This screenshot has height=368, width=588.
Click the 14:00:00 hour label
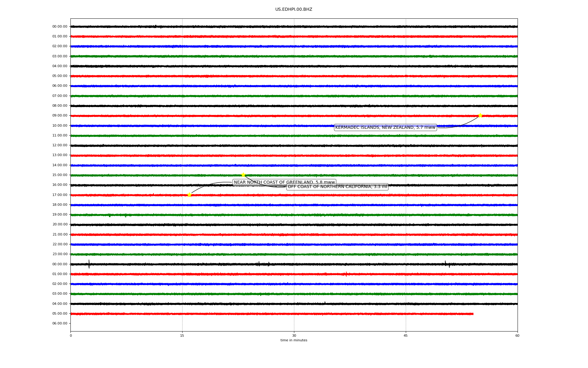coord(60,165)
